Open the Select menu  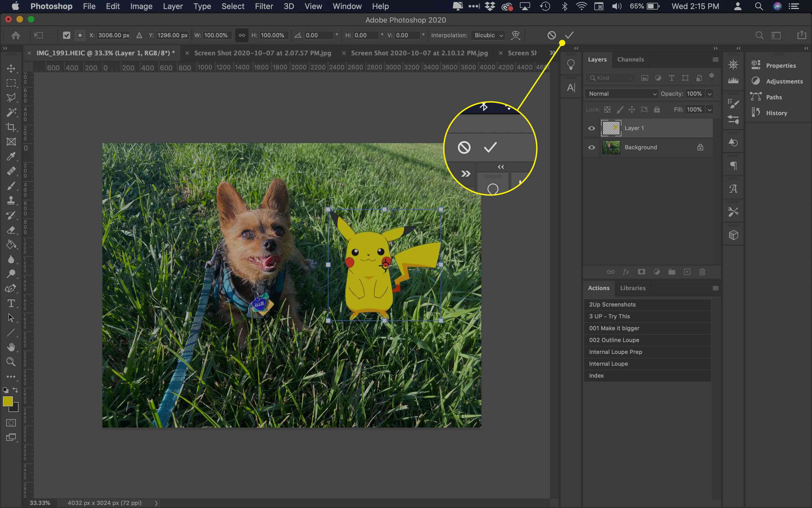[x=233, y=6]
